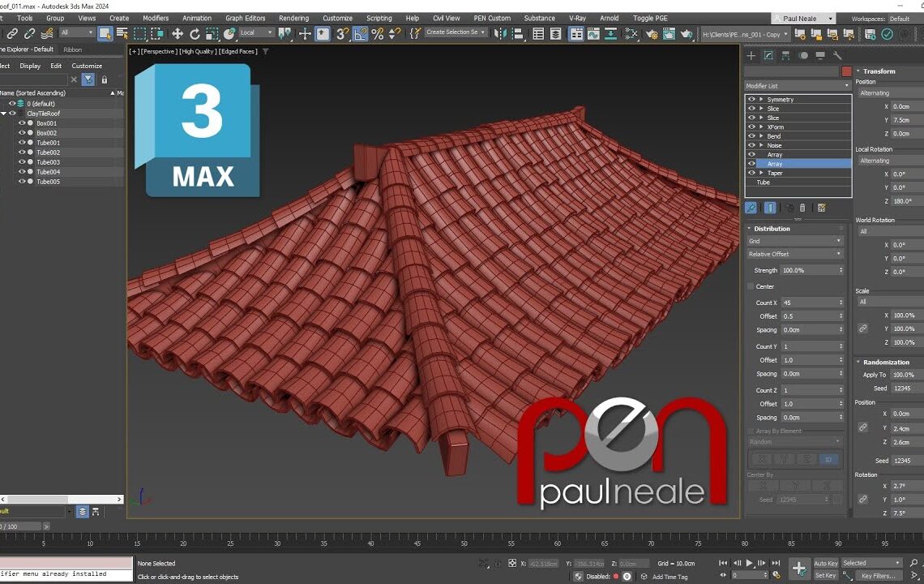This screenshot has width=924, height=584.
Task: Switch to the Display tab in Scene Explorer
Action: pos(30,66)
